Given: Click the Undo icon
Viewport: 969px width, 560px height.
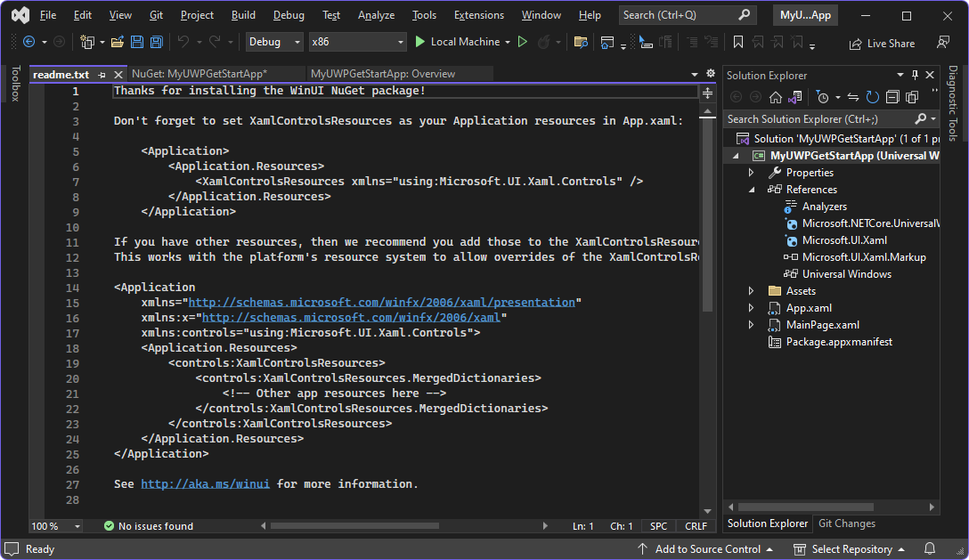Looking at the screenshot, I should [x=185, y=41].
